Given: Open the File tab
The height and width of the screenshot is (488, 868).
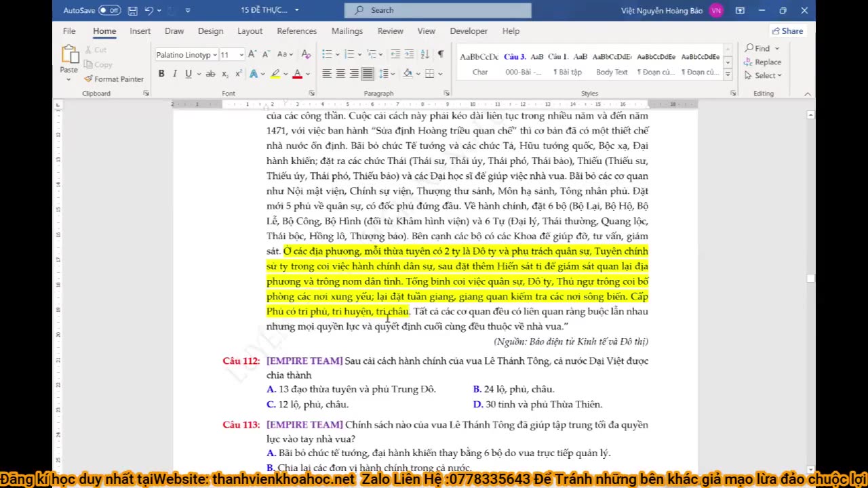Looking at the screenshot, I should tap(69, 31).
